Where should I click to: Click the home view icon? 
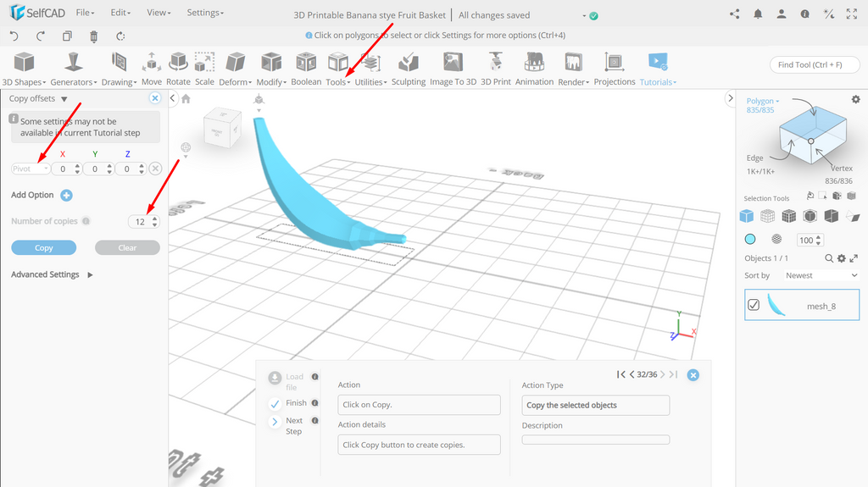pos(186,98)
